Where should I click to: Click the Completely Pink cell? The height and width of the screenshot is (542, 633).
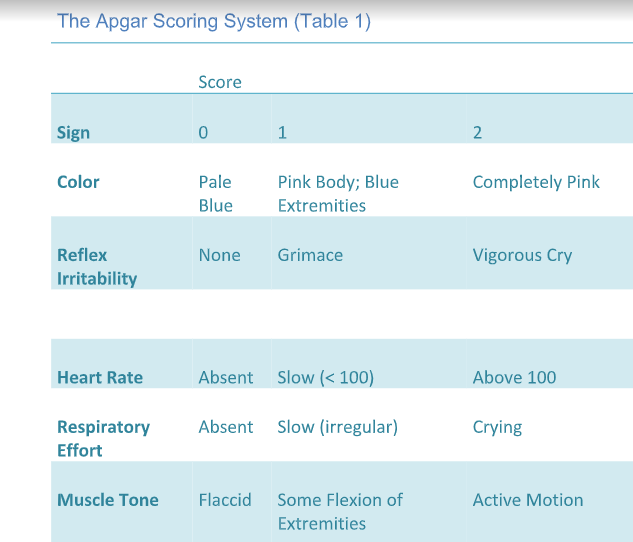536,182
